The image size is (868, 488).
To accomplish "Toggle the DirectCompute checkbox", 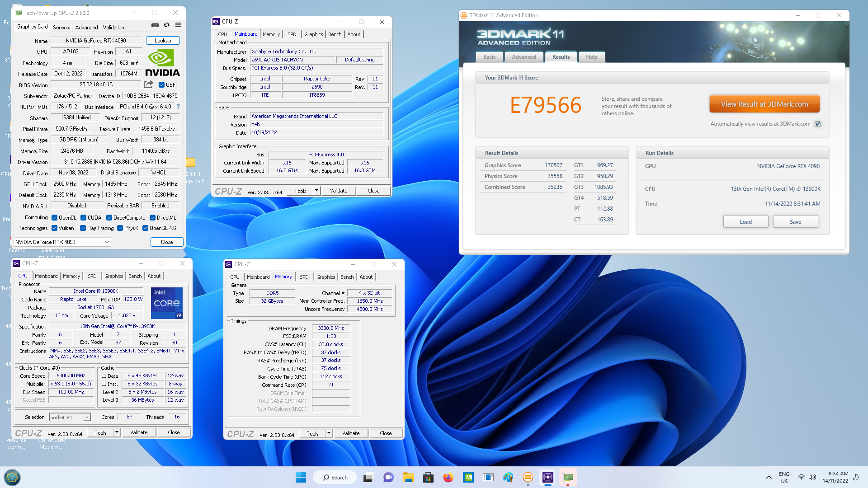I will pyautogui.click(x=109, y=218).
